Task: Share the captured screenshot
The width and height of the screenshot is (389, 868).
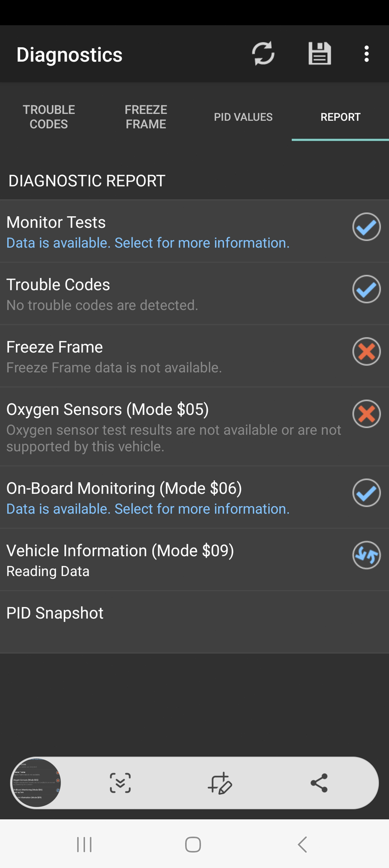Action: [319, 783]
